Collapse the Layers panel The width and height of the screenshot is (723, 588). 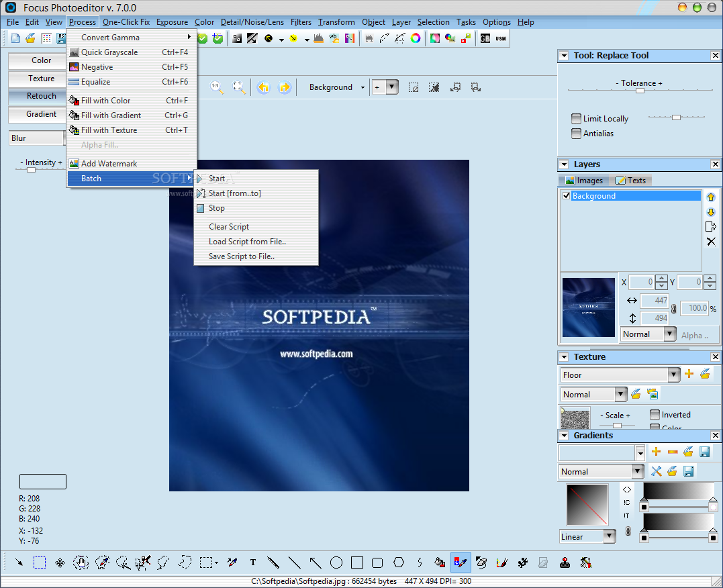pos(563,164)
